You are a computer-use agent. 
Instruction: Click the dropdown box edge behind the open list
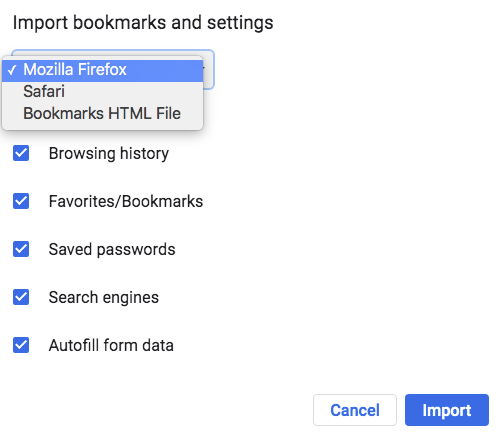(x=209, y=69)
